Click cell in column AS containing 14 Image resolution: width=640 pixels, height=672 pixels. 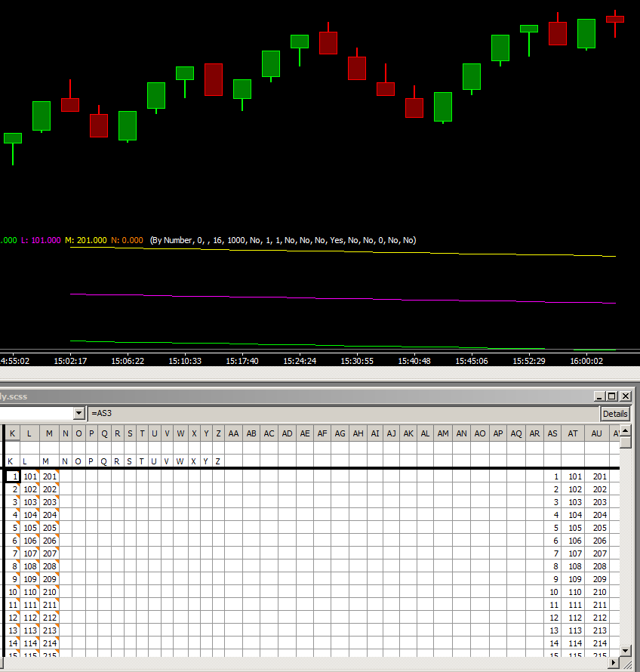click(x=552, y=643)
